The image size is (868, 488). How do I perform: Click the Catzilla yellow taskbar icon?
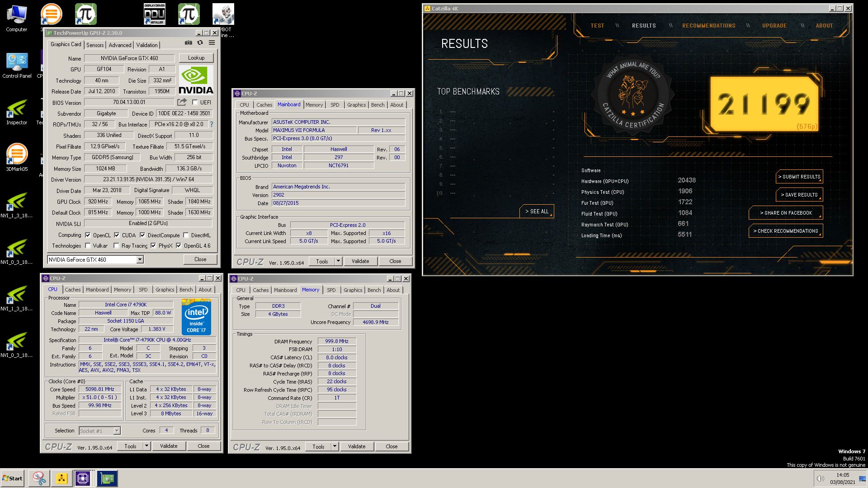[61, 479]
